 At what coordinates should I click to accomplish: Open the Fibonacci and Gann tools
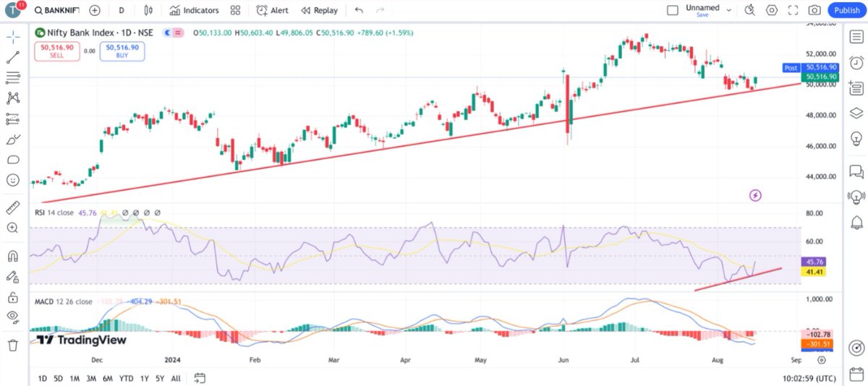coord(13,77)
